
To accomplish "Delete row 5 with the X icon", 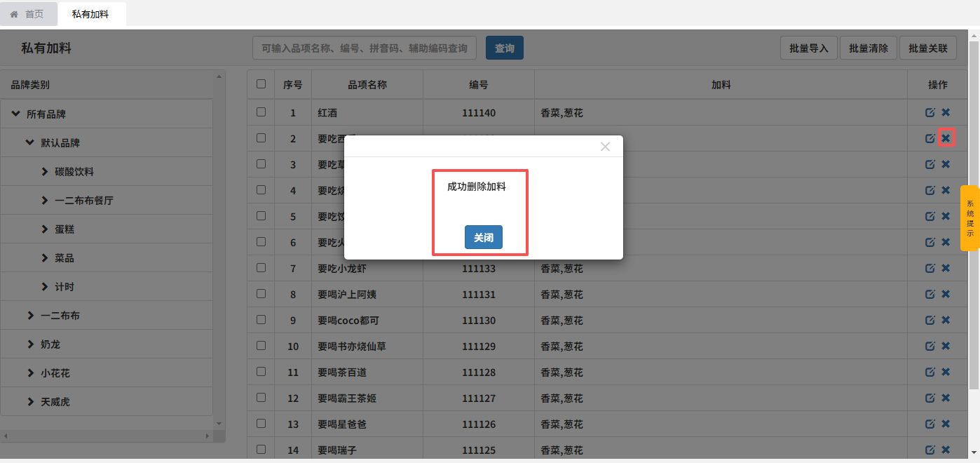I will 946,216.
